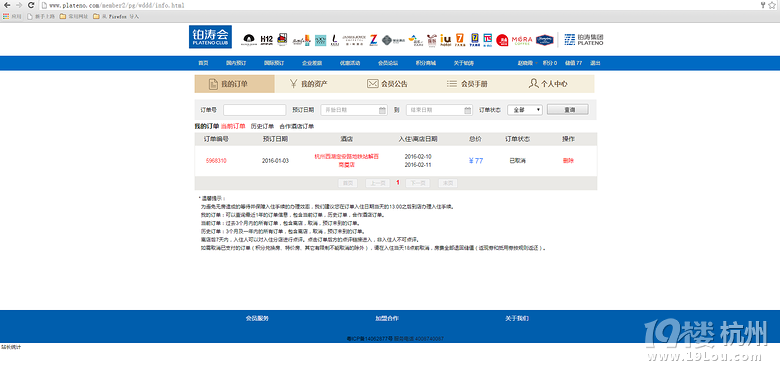Viewport: 780px width, 369px height.
Task: Click the purple L brand logo
Action: [x=335, y=40]
